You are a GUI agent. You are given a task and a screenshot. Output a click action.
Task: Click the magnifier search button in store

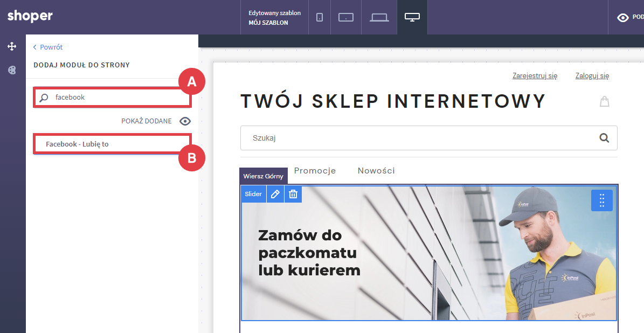[x=604, y=138]
